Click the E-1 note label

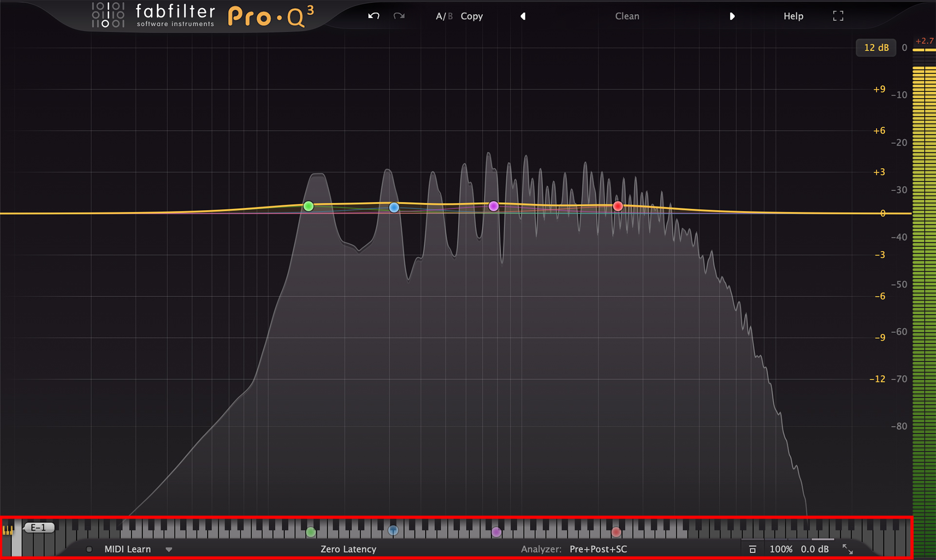click(39, 527)
